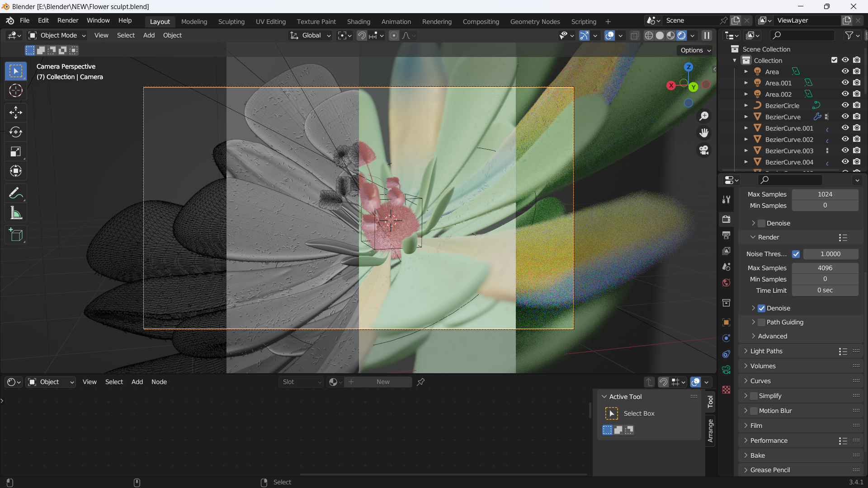Hide Area light in viewport
This screenshot has width=868, height=488.
coord(845,71)
